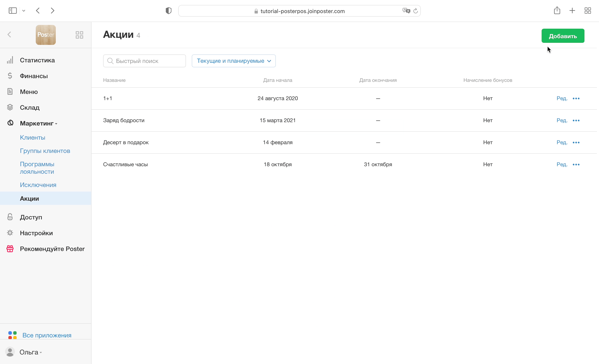This screenshot has height=364, width=599.
Task: Expand the Текущие и планируемые filter dropdown
Action: click(x=234, y=61)
